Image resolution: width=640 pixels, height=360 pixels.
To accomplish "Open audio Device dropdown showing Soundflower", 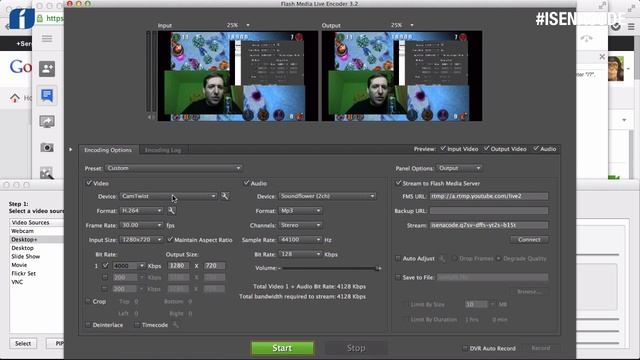I will (x=327, y=196).
